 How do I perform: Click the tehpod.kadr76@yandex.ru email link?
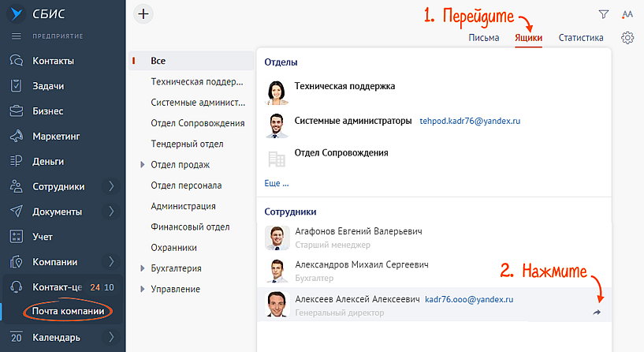pos(470,122)
